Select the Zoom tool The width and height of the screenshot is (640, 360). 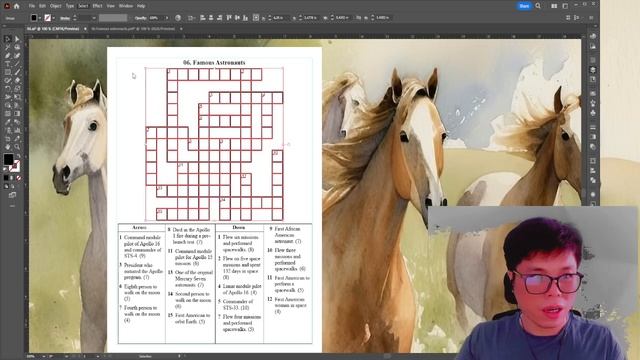[x=17, y=146]
